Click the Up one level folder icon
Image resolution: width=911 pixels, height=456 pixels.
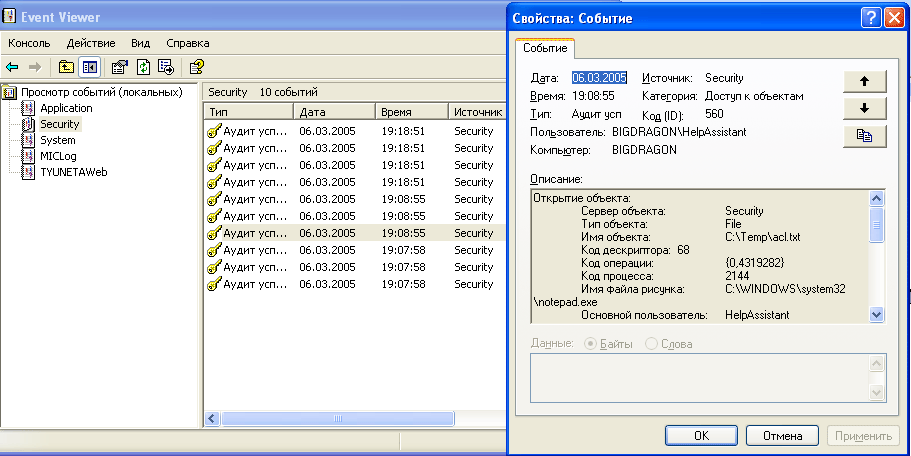point(66,67)
